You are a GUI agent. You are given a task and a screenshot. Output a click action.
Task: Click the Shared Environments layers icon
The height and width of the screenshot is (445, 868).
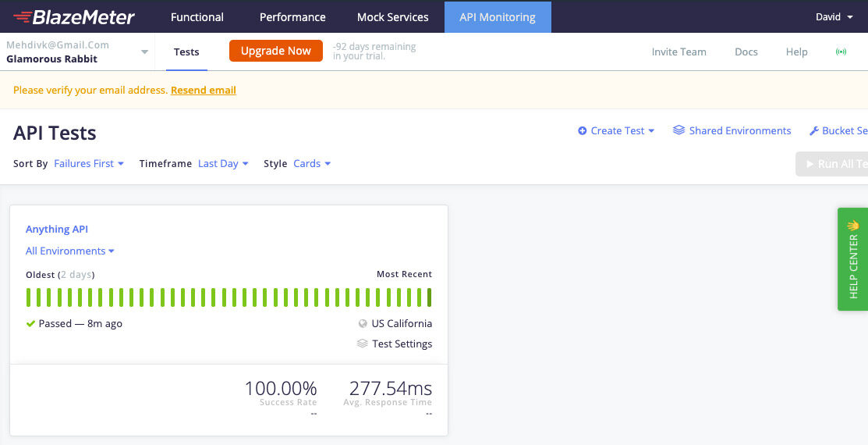[x=678, y=130]
